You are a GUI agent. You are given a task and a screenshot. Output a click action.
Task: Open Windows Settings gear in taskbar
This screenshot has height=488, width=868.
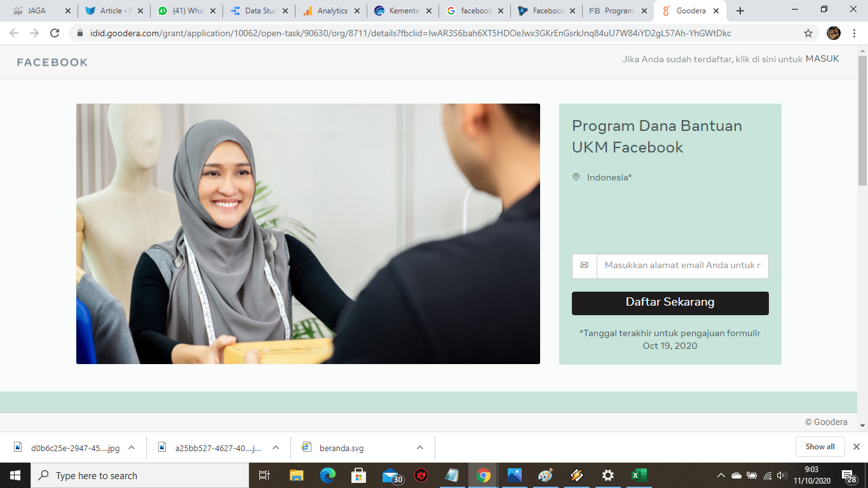click(607, 475)
